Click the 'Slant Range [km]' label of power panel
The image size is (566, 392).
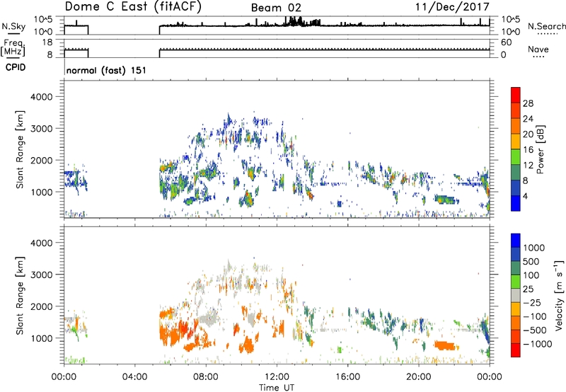coord(20,149)
